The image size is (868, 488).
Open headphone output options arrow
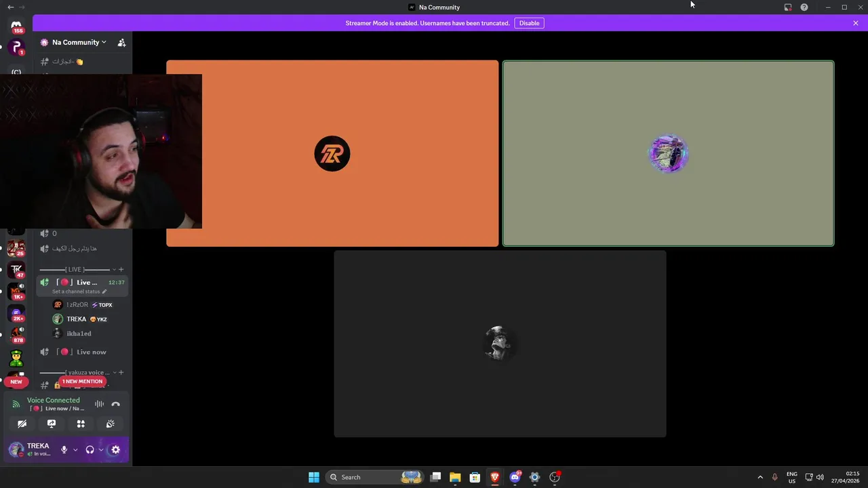(x=100, y=449)
